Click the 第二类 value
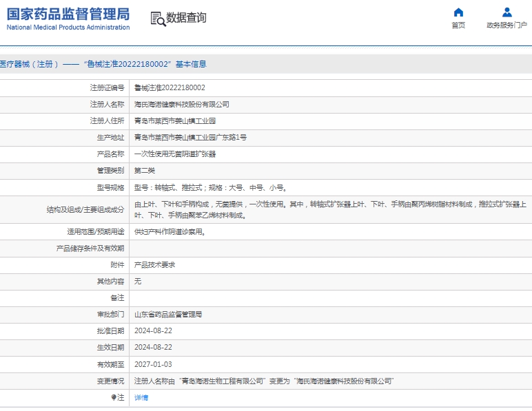Image resolution: width=532 pixels, height=411 pixels. click(x=145, y=171)
